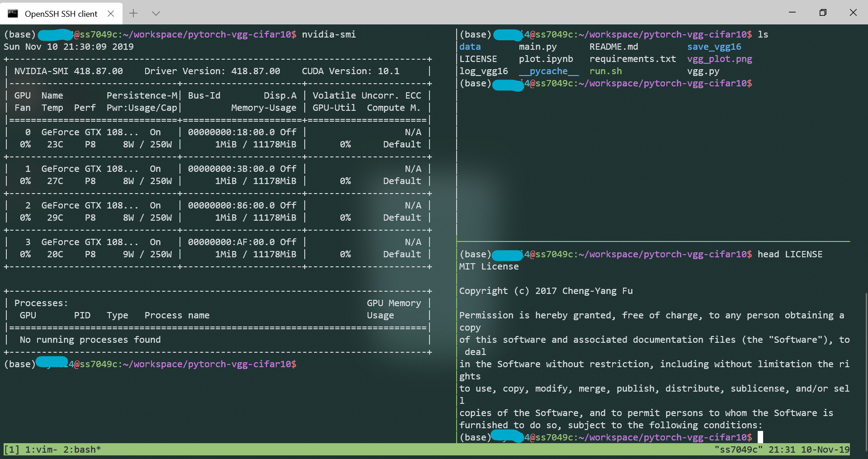Click the tmux window '1:vim-' in status bar
This screenshot has height=459, width=868.
coord(41,450)
